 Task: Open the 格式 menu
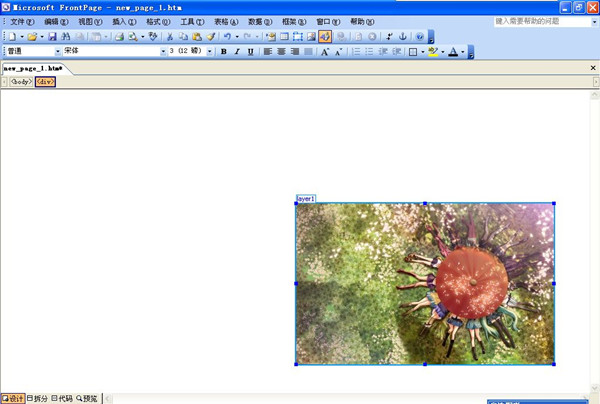(x=158, y=22)
